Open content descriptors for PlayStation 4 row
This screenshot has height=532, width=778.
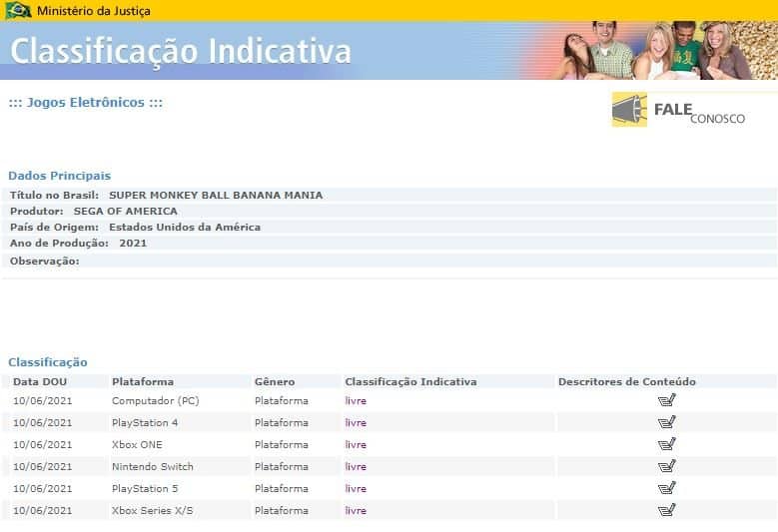coord(666,422)
